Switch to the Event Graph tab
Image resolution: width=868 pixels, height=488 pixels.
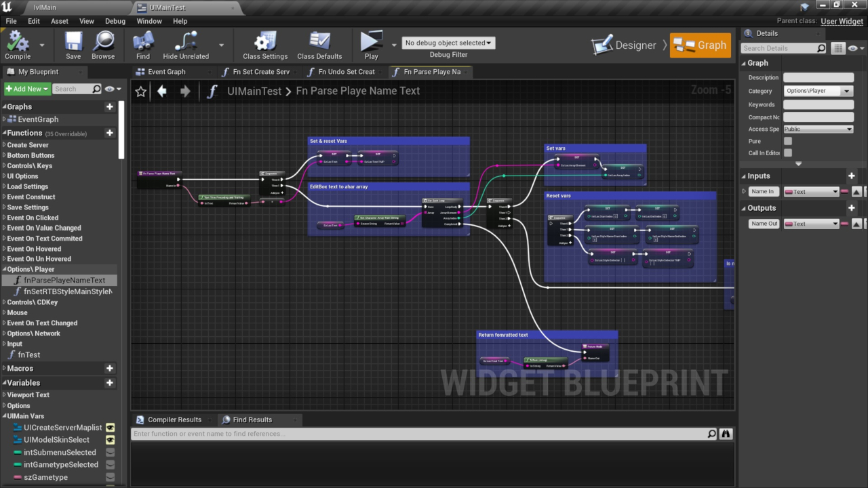click(x=166, y=72)
